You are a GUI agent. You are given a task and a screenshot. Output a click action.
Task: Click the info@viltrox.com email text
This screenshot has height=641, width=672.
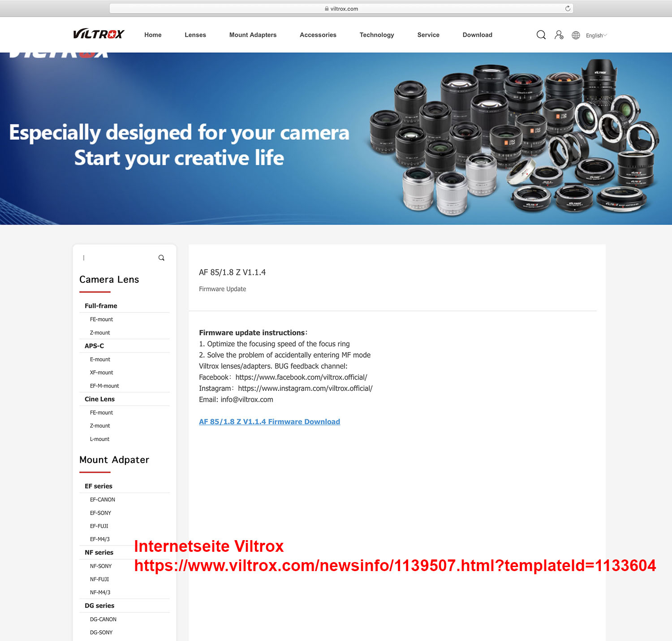click(247, 399)
